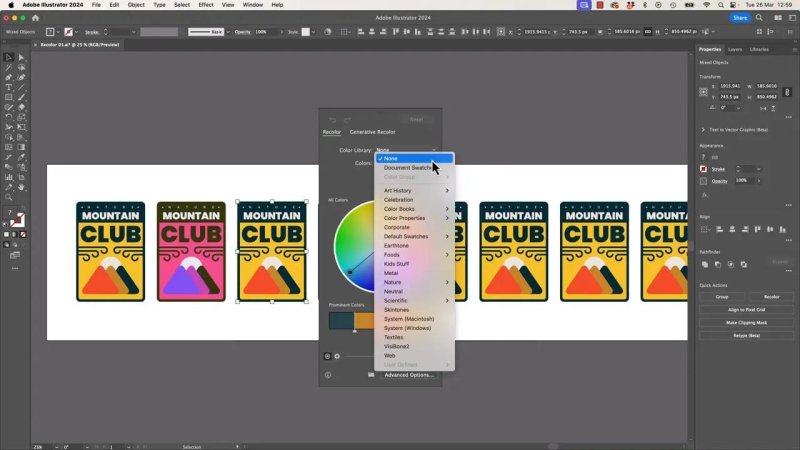Click the Retype (Beta) button
The width and height of the screenshot is (800, 450).
(746, 336)
